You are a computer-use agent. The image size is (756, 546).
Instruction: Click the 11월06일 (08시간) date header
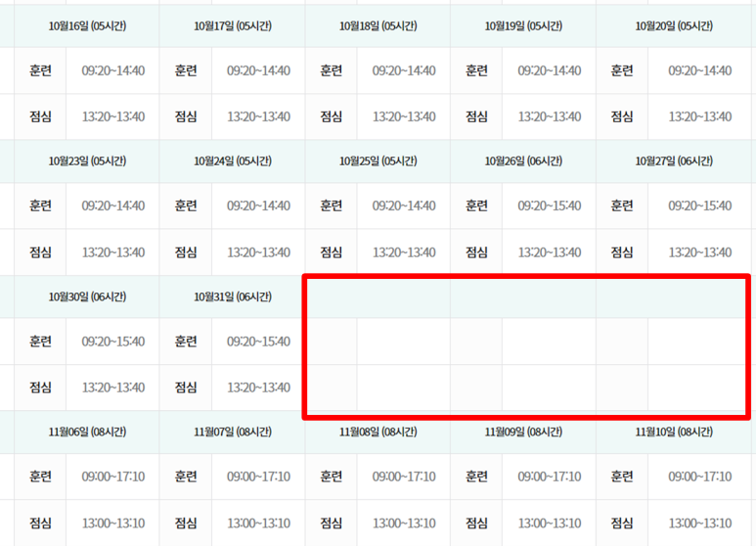tap(87, 432)
